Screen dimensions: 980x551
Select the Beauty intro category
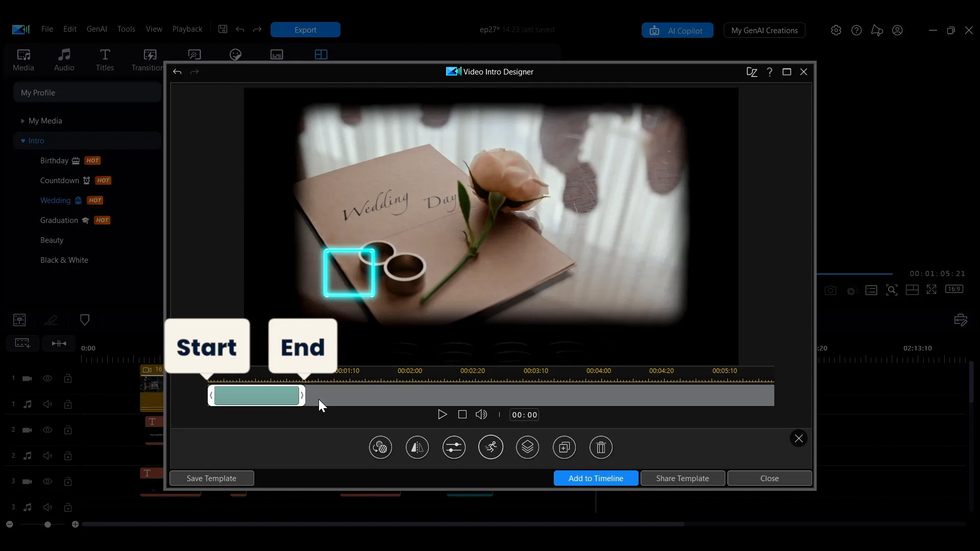[x=52, y=240]
